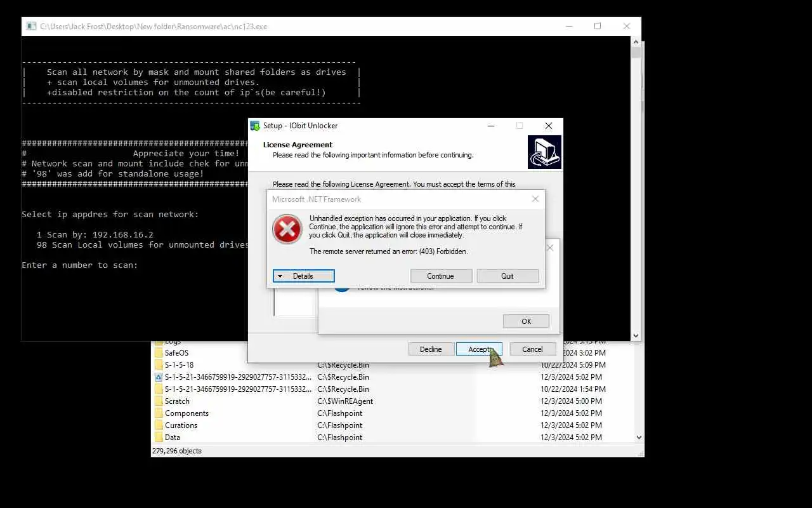
Task: Click the 'Enter a number to scan:' console prompt
Action: point(79,265)
